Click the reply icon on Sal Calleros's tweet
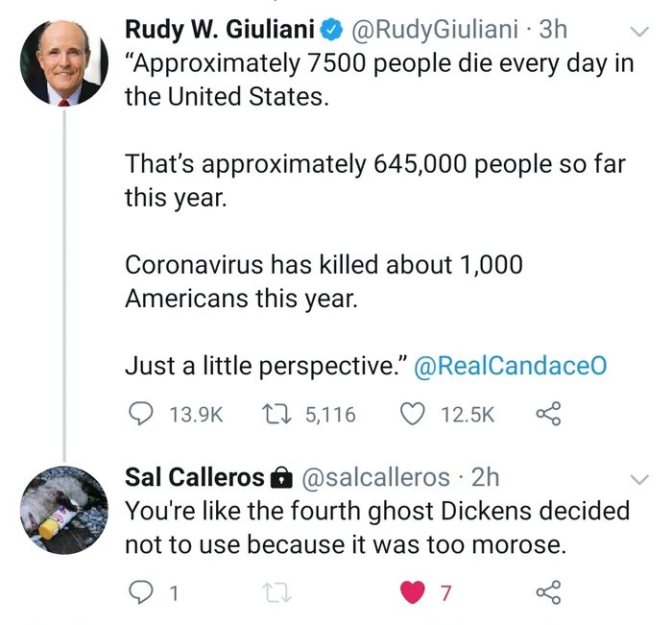 click(x=140, y=592)
